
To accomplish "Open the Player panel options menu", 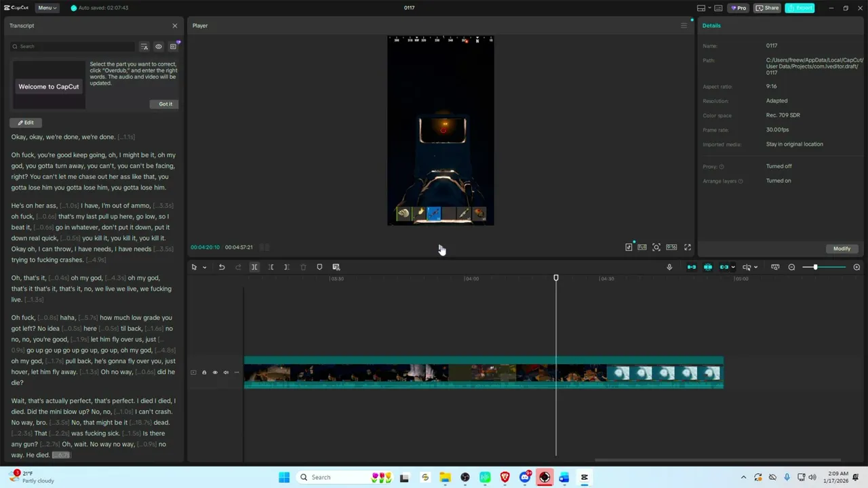I will (684, 26).
